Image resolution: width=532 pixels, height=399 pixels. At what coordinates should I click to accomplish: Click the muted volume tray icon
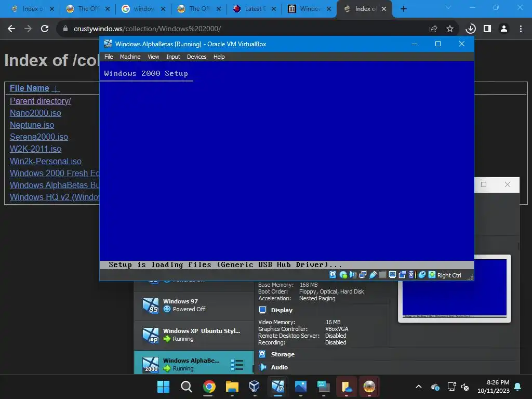(x=465, y=387)
